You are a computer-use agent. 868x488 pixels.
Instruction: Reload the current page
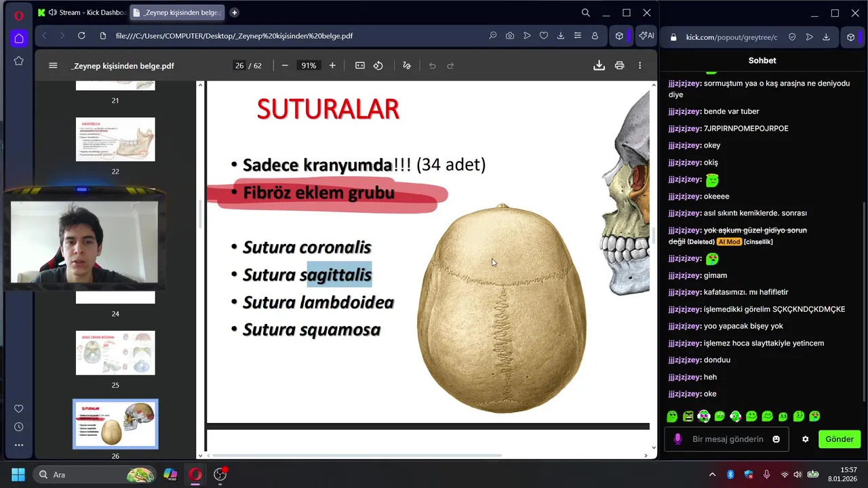(x=81, y=36)
